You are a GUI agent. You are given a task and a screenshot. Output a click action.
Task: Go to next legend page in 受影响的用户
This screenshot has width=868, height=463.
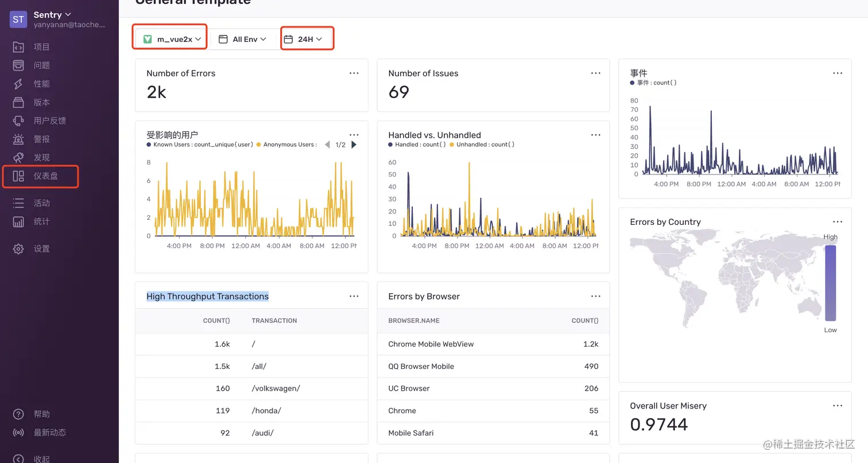tap(354, 145)
